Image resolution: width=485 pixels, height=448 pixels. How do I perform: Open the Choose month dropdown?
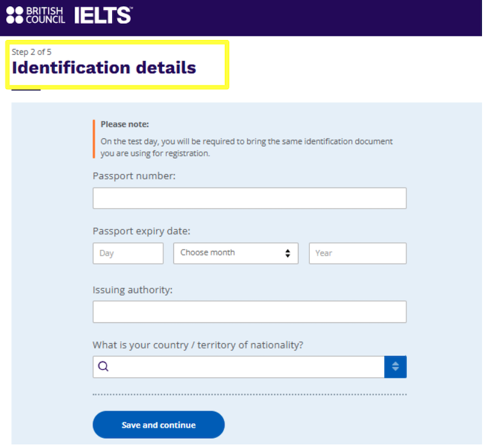(236, 253)
